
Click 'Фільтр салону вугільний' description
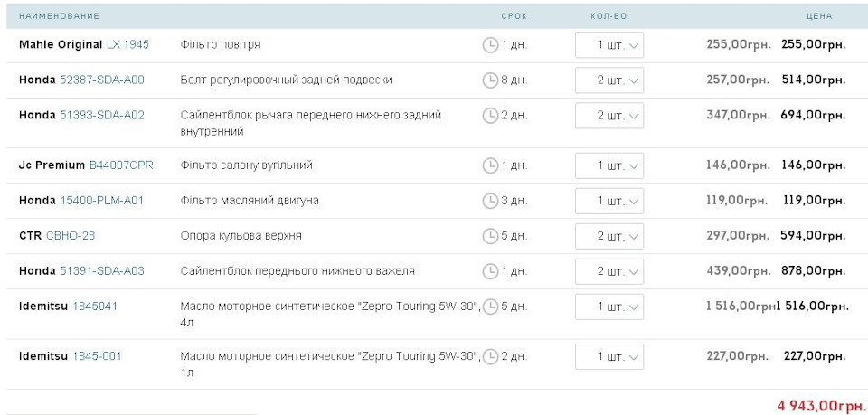246,165
